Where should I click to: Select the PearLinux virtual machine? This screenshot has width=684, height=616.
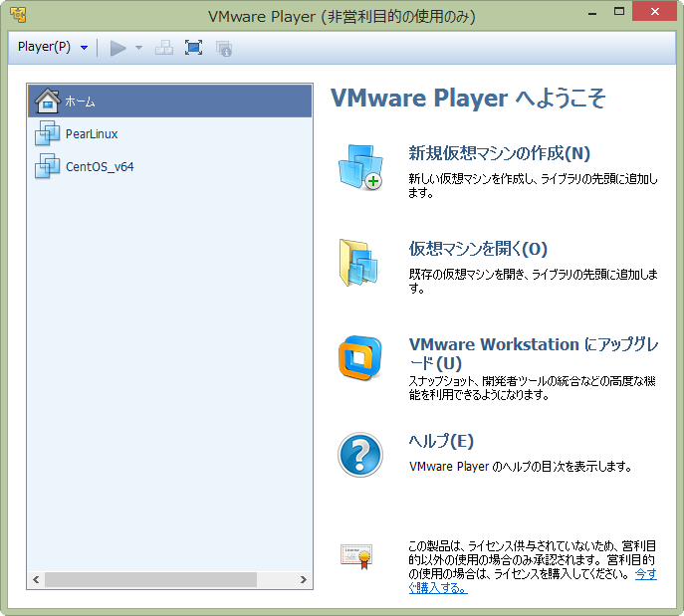(x=169, y=133)
